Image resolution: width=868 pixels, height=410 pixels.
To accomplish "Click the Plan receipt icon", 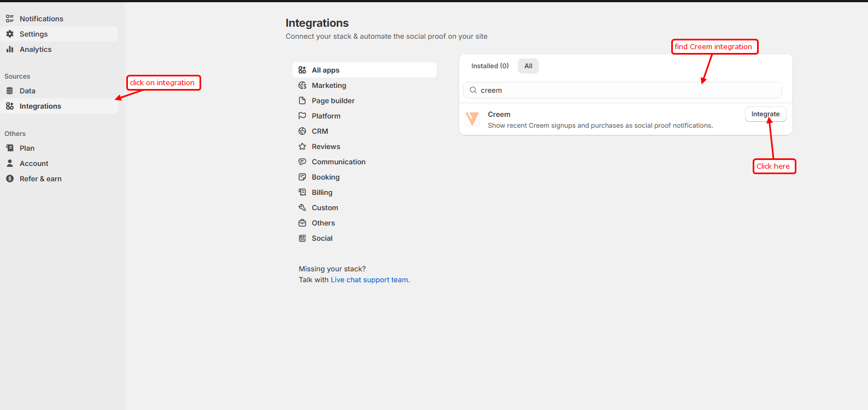I will pos(10,148).
